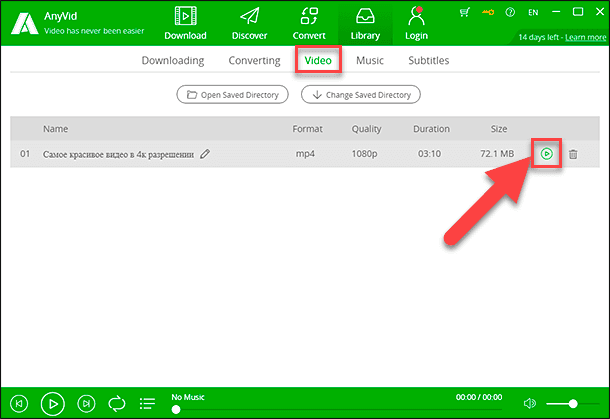Image resolution: width=610 pixels, height=419 pixels.
Task: Toggle the repeat loop mode
Action: [x=117, y=404]
